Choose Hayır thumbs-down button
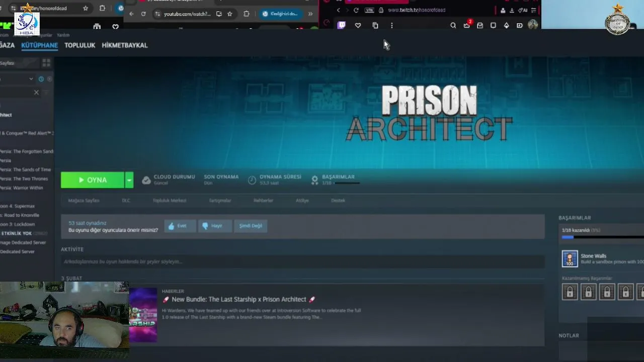 pyautogui.click(x=214, y=226)
